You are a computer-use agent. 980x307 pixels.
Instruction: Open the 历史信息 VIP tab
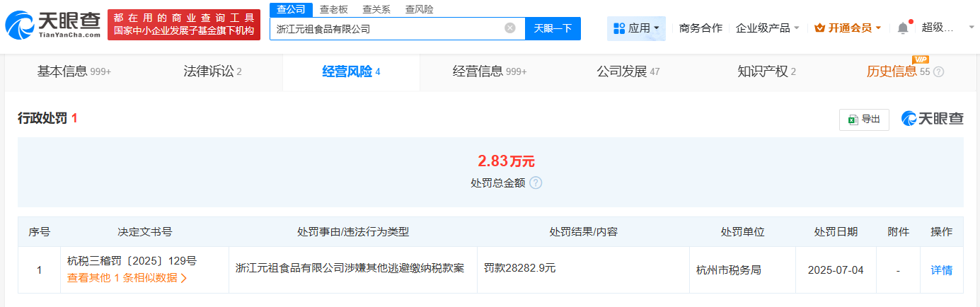tap(898, 71)
